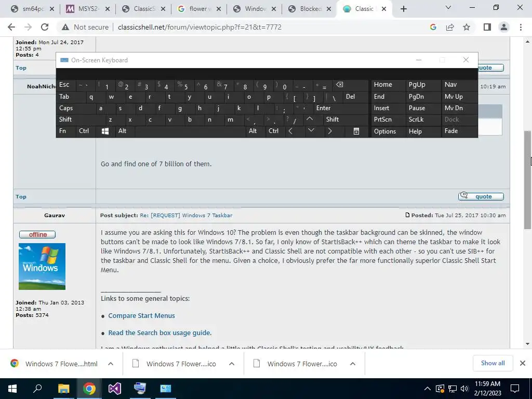
Task: Open Visual Studio from the taskbar
Action: point(114,389)
